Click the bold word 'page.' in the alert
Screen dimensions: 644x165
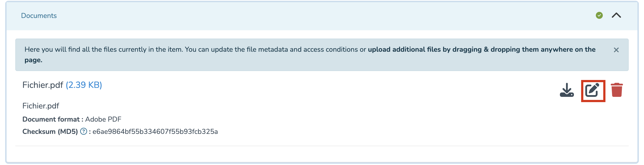click(x=34, y=60)
